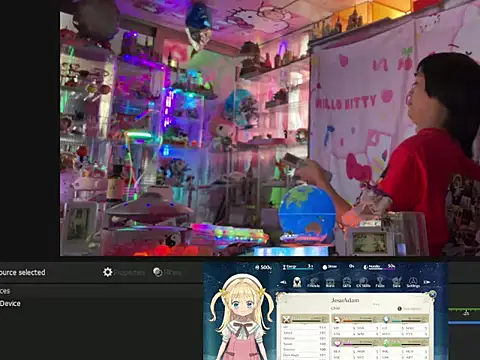Click the pink heart category icon
The height and width of the screenshot is (360, 480).
click(x=337, y=343)
